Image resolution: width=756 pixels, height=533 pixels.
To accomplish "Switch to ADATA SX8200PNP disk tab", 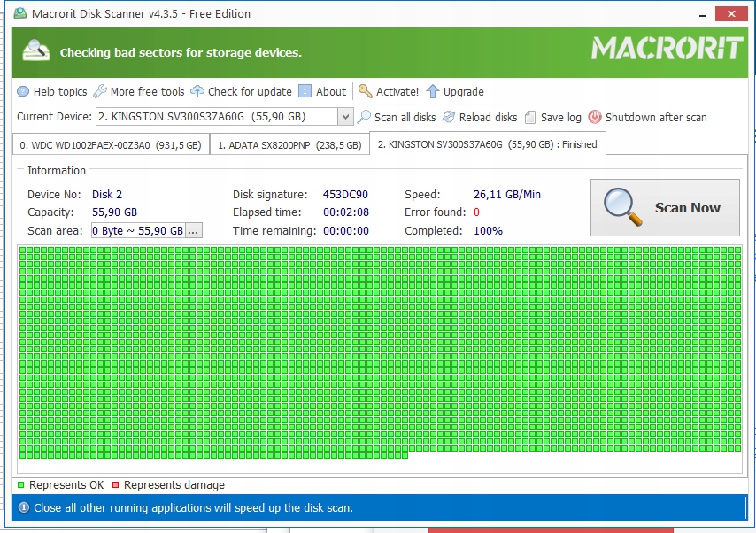I will point(289,144).
